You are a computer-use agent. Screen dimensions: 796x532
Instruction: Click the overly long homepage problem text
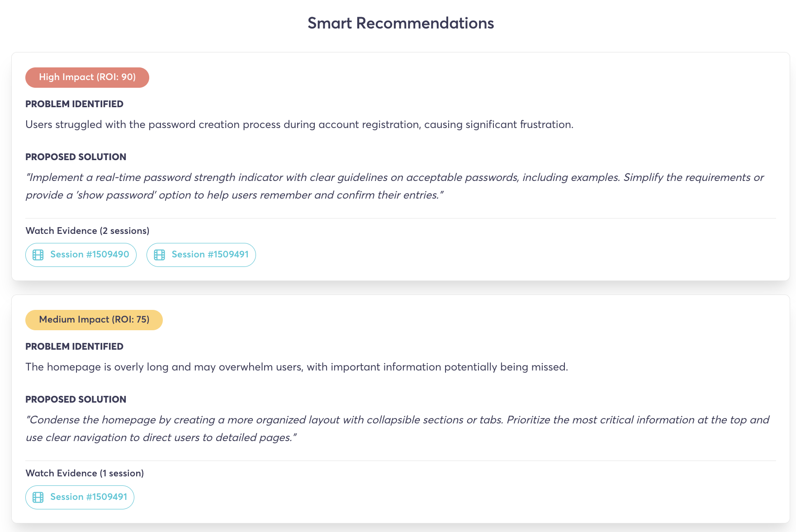coord(296,367)
